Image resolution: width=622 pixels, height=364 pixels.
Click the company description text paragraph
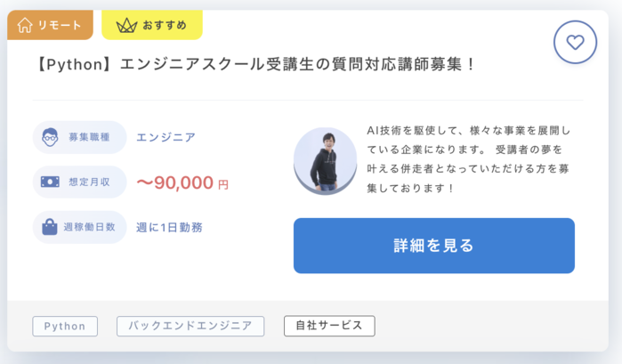pyautogui.click(x=468, y=159)
